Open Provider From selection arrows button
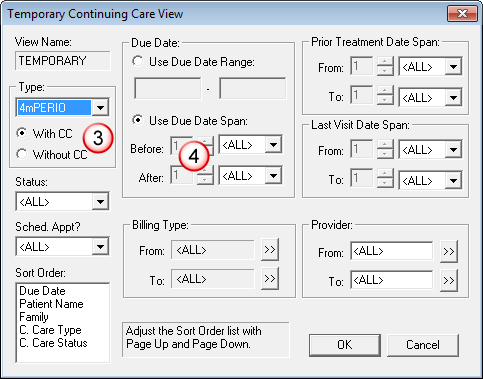 449,251
